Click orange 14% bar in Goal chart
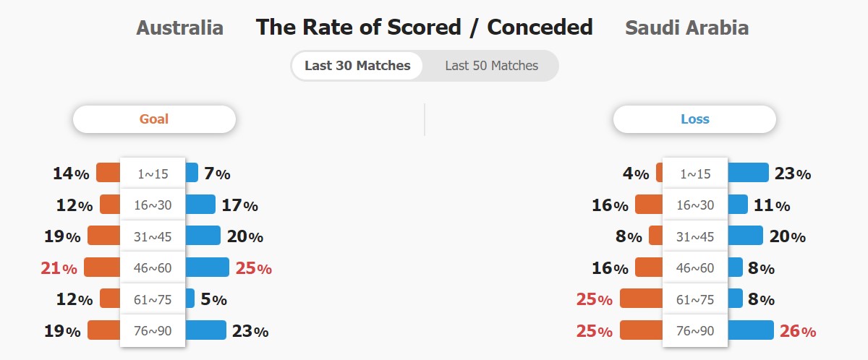 pyautogui.click(x=109, y=173)
